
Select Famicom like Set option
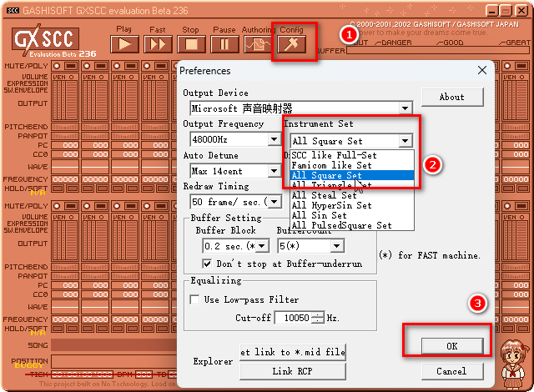click(352, 165)
